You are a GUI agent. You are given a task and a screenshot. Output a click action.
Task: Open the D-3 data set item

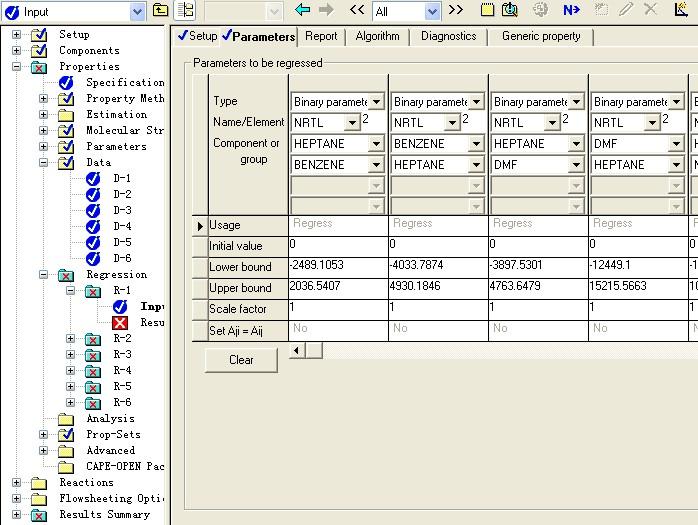(x=121, y=210)
